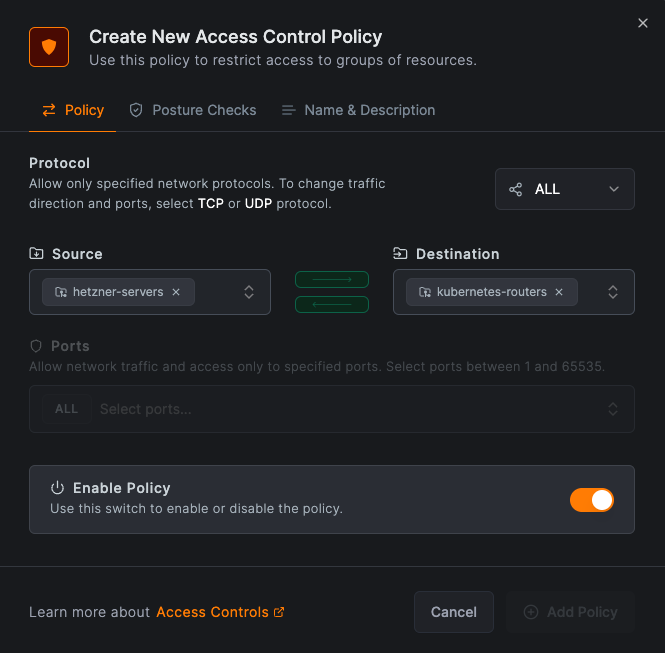This screenshot has width=665, height=653.
Task: Remove kubernetes-routers group from Destination
Action: tap(559, 292)
